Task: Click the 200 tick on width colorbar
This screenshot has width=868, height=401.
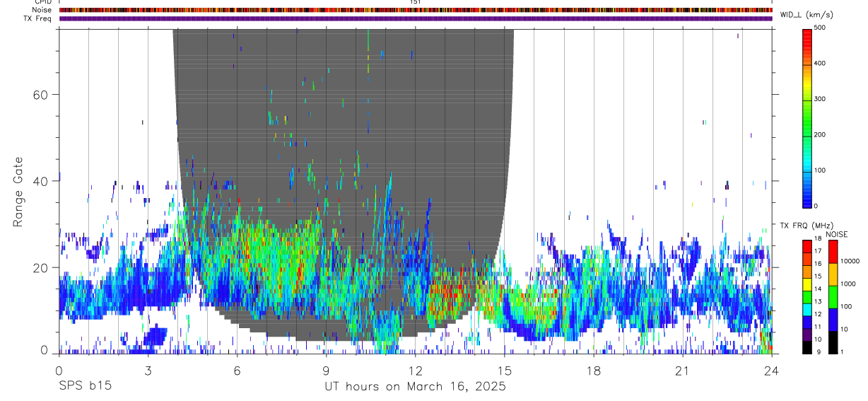Action: pos(820,134)
